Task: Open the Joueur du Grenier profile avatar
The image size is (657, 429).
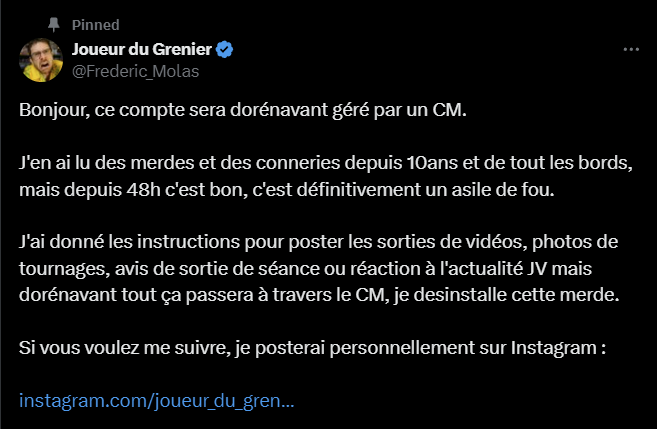Action: pos(42,60)
